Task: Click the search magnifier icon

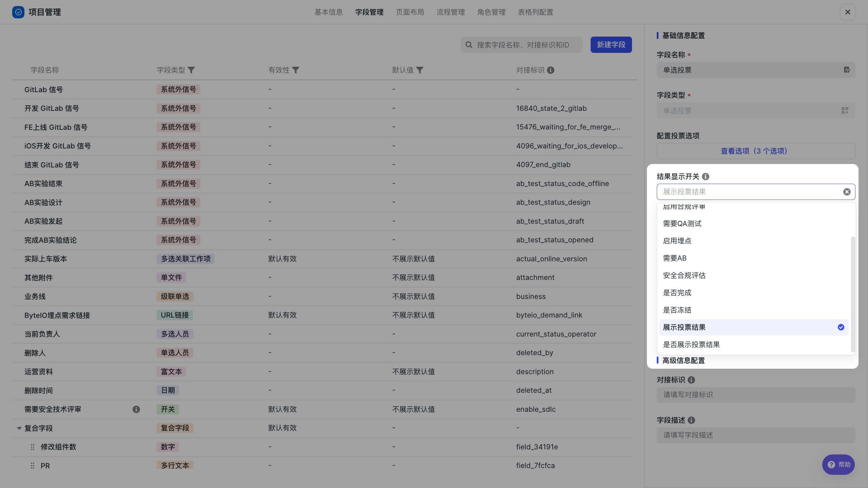Action: [x=469, y=45]
